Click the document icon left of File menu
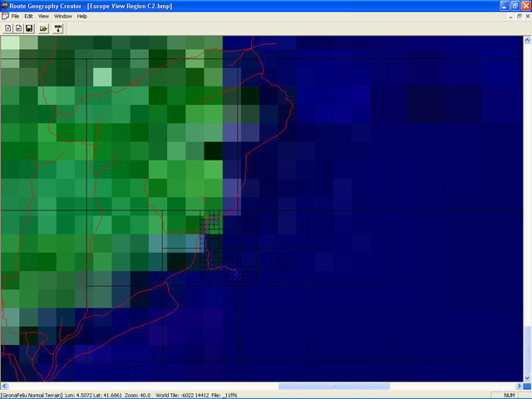Viewport: 532px width, 399px height. click(5, 16)
